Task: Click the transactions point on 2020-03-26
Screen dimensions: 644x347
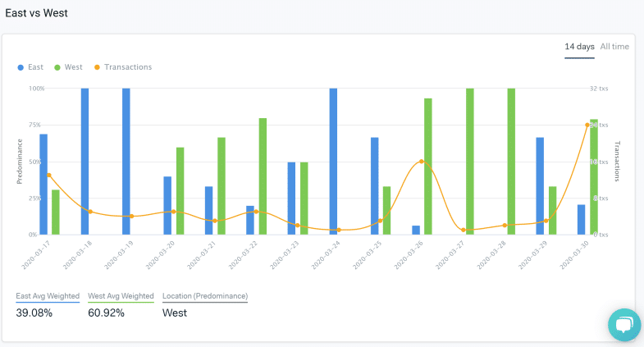Action: 422,162
